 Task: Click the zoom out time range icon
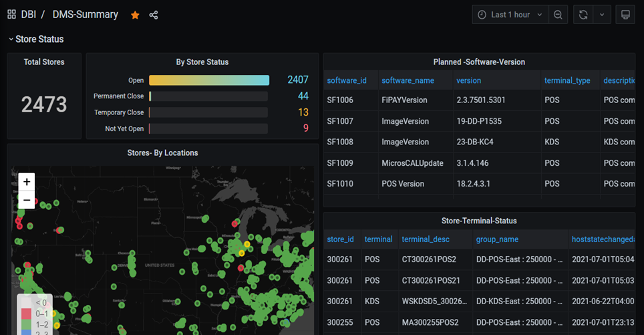point(558,15)
